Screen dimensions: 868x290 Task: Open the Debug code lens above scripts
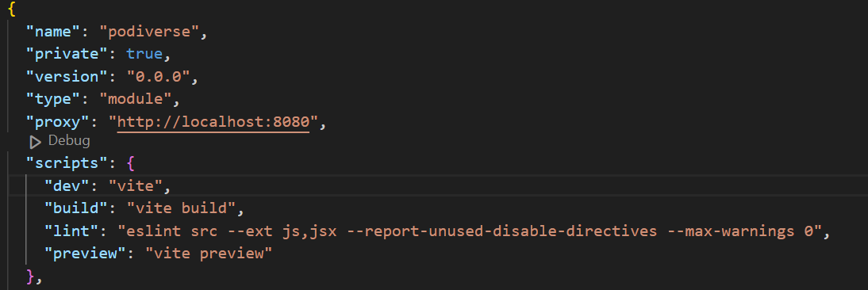click(60, 141)
